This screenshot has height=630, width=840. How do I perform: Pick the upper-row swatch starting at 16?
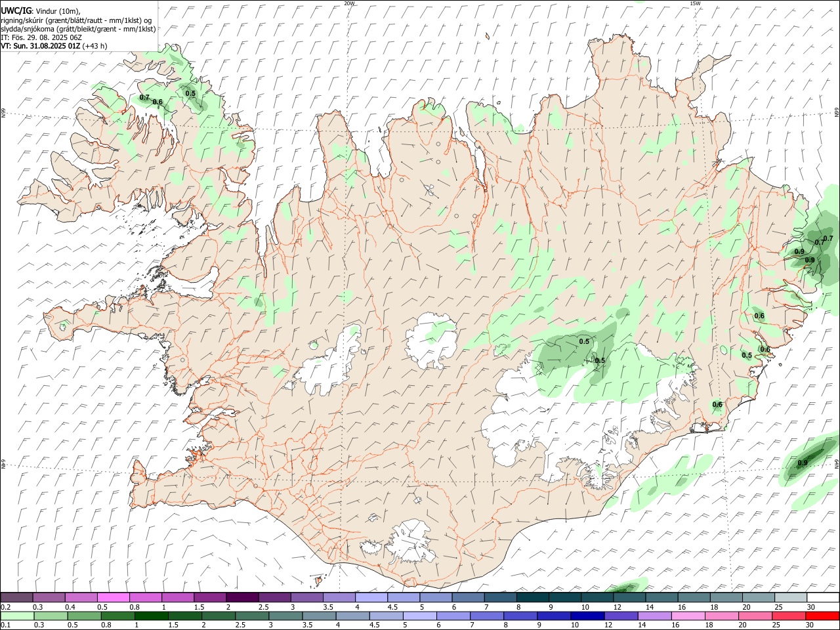coord(693,597)
